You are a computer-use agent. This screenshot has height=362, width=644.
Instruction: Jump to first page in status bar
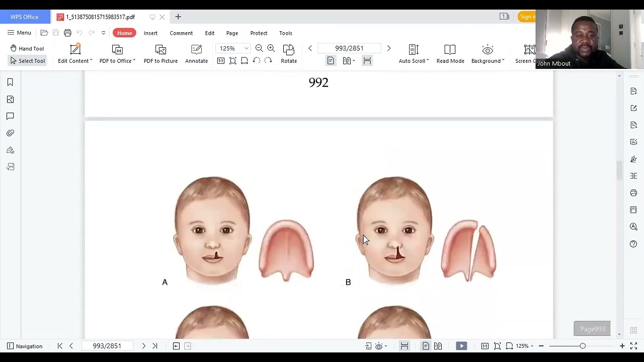(60, 346)
